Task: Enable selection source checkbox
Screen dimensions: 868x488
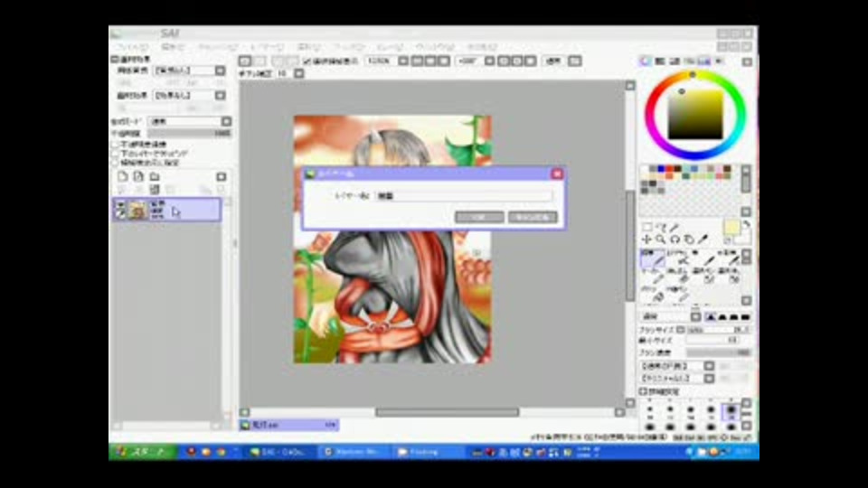Action: point(115,163)
